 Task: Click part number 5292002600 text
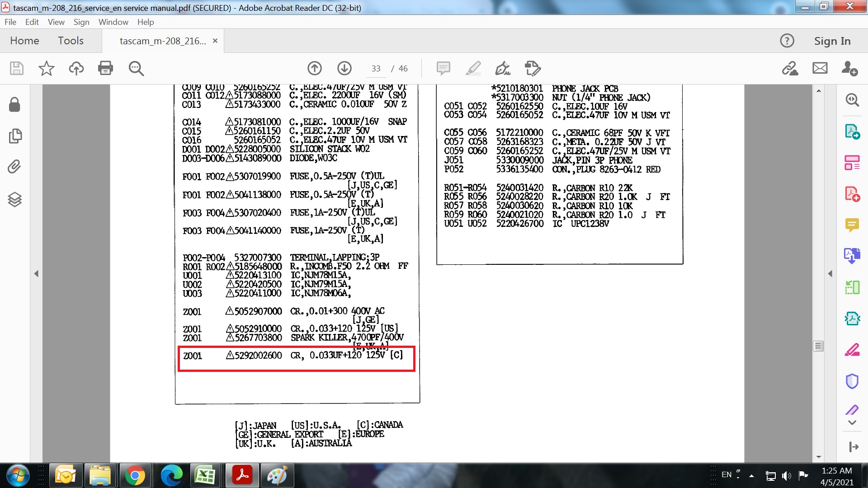(x=258, y=356)
